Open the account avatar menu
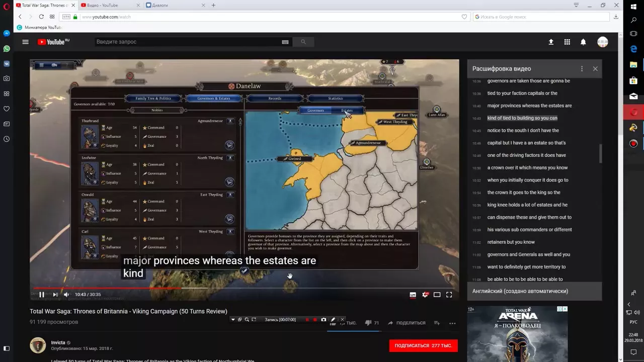 pyautogui.click(x=602, y=42)
